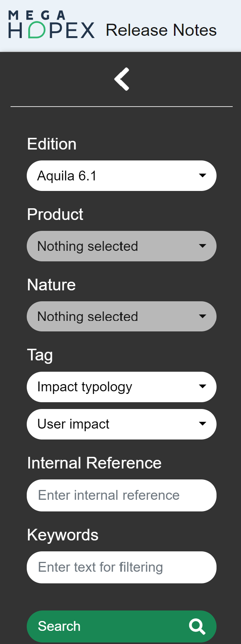Click the caret on the User impact selector
This screenshot has width=241, height=644.
(x=203, y=424)
